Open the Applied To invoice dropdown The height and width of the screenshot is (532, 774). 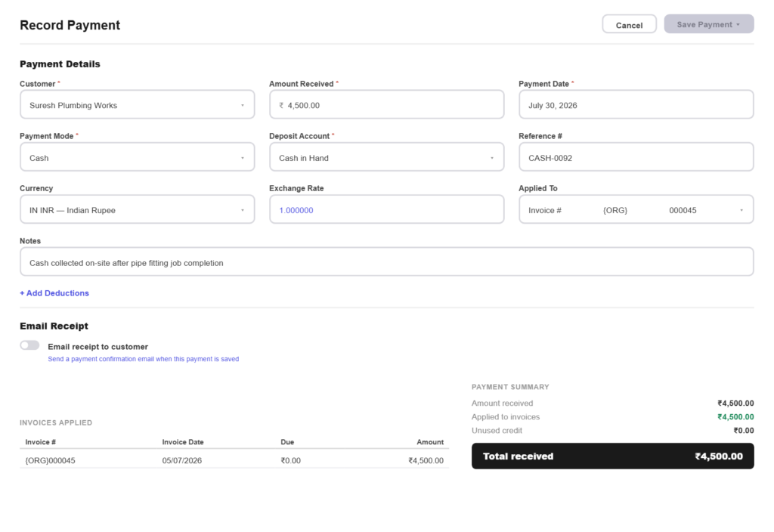[x=636, y=210]
